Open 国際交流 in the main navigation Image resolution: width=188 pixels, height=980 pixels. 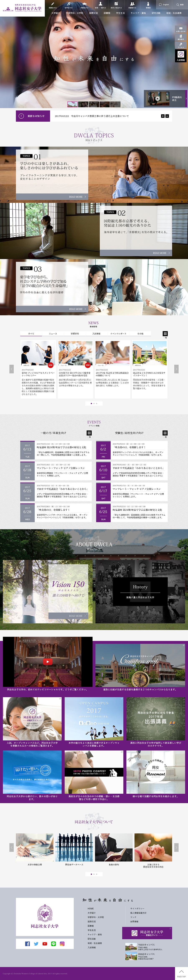tap(93, 13)
